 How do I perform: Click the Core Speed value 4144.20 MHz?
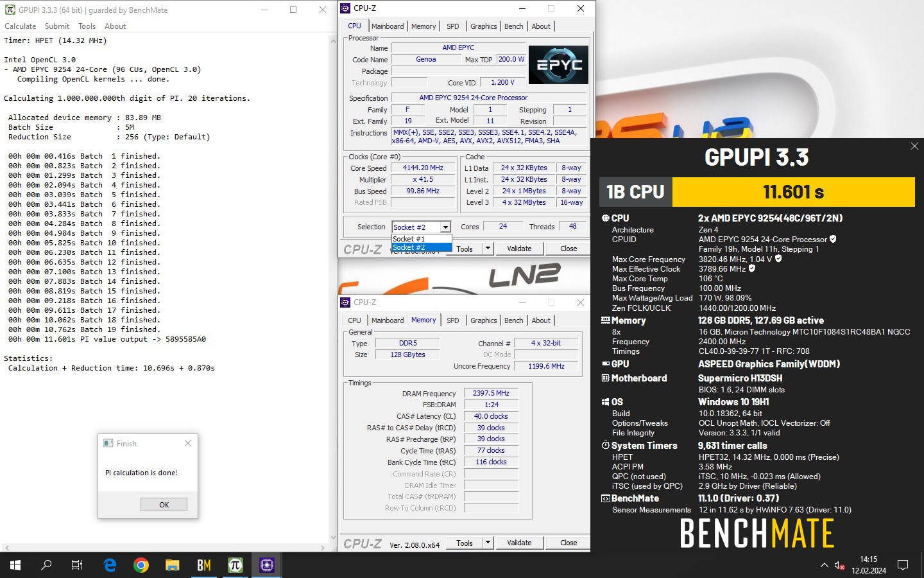423,168
